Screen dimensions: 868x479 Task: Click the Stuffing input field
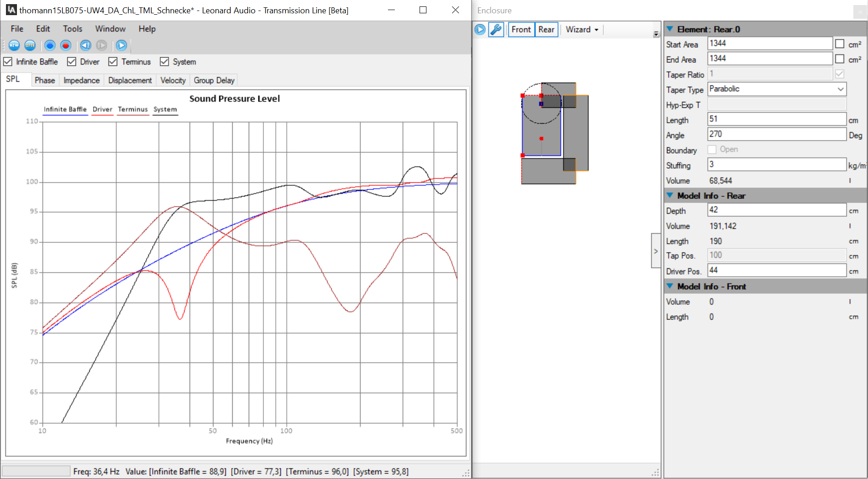coord(776,165)
